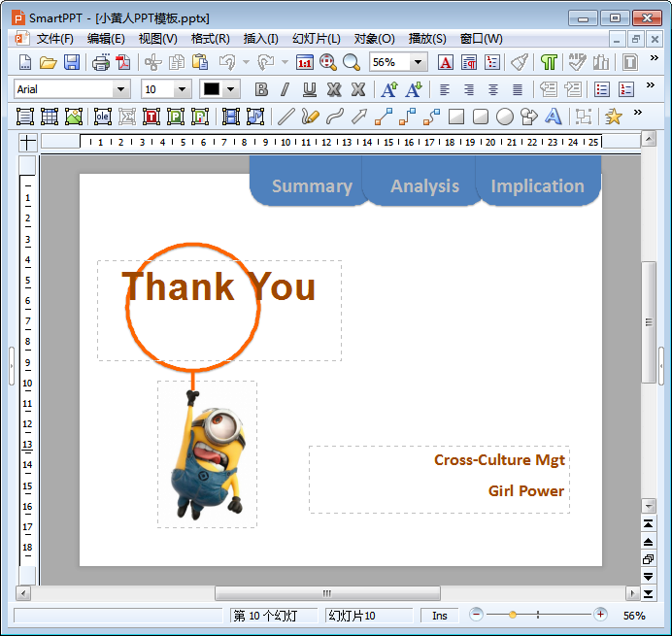Toggle bold formatting
The width and height of the screenshot is (672, 636).
[x=261, y=89]
